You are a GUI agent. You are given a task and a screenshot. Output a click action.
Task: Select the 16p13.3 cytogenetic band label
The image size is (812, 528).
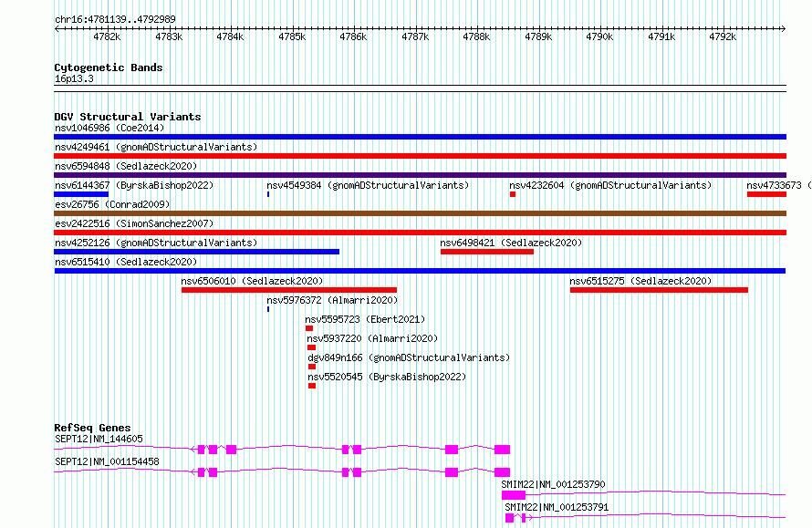point(74,78)
